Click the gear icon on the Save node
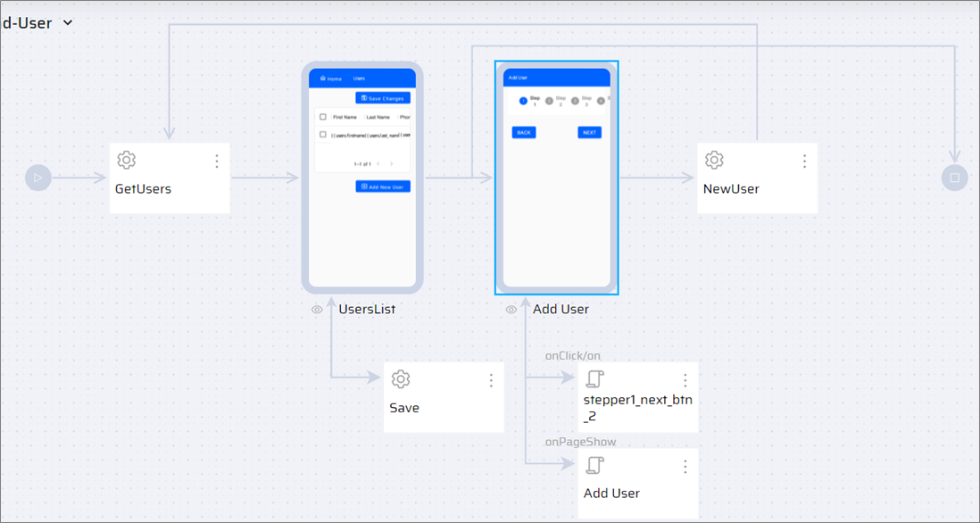This screenshot has width=980, height=523. click(x=401, y=379)
